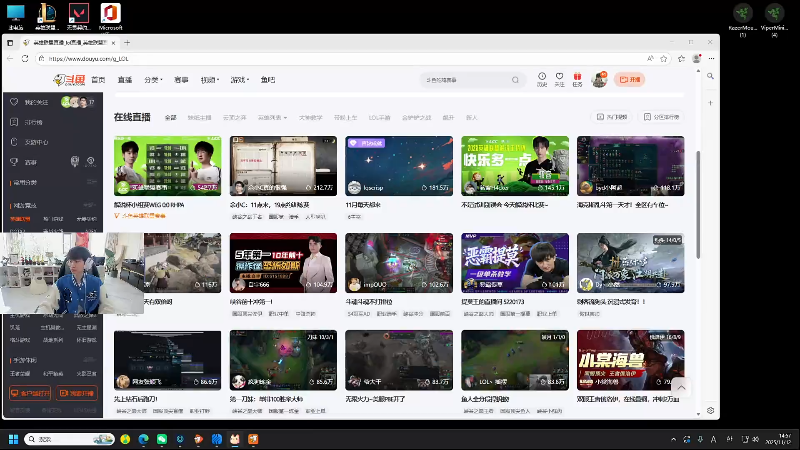Open the Edge sidebar settings gear at the bottom
Image resolution: width=800 pixels, height=450 pixels.
click(x=710, y=410)
